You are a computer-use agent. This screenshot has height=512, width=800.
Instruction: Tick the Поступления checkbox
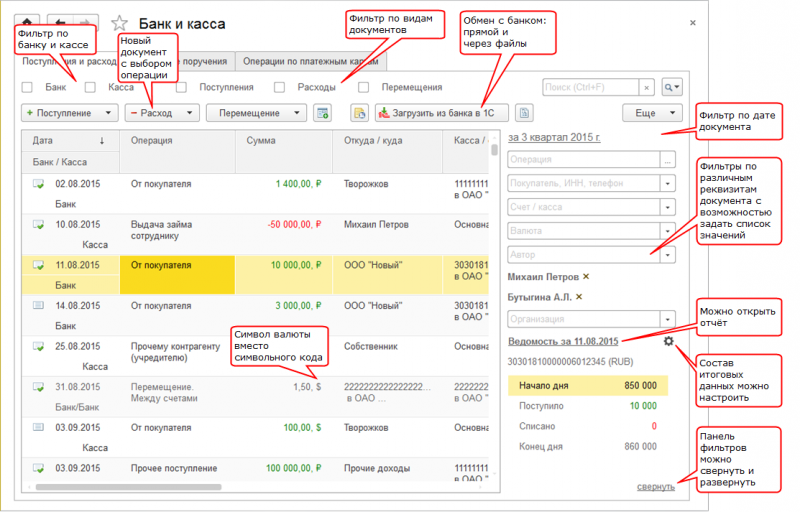point(181,88)
